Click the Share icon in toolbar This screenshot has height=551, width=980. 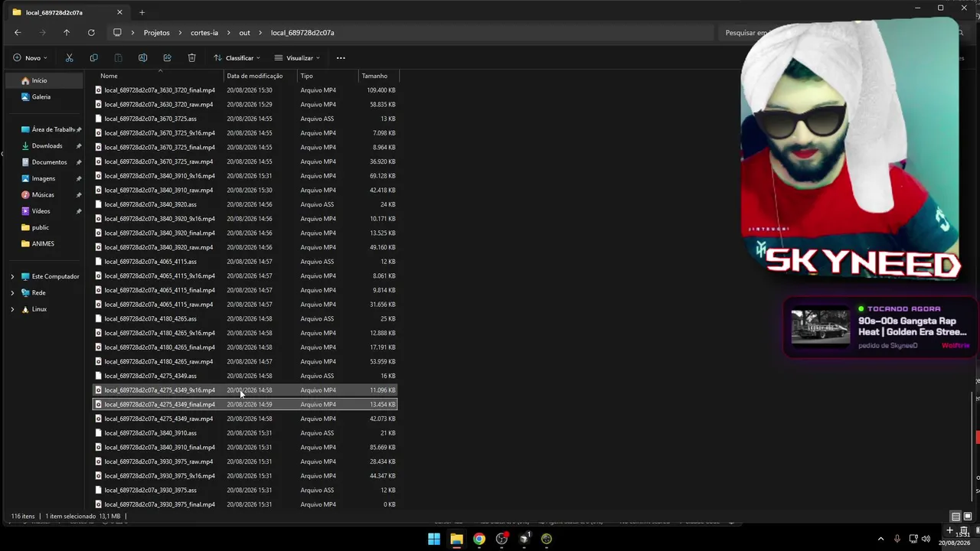167,58
